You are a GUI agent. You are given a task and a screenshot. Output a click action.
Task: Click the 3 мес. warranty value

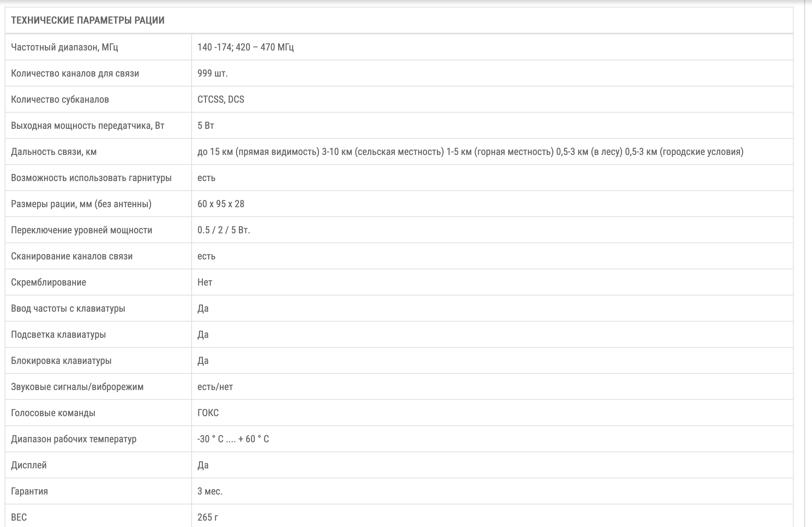coord(210,491)
